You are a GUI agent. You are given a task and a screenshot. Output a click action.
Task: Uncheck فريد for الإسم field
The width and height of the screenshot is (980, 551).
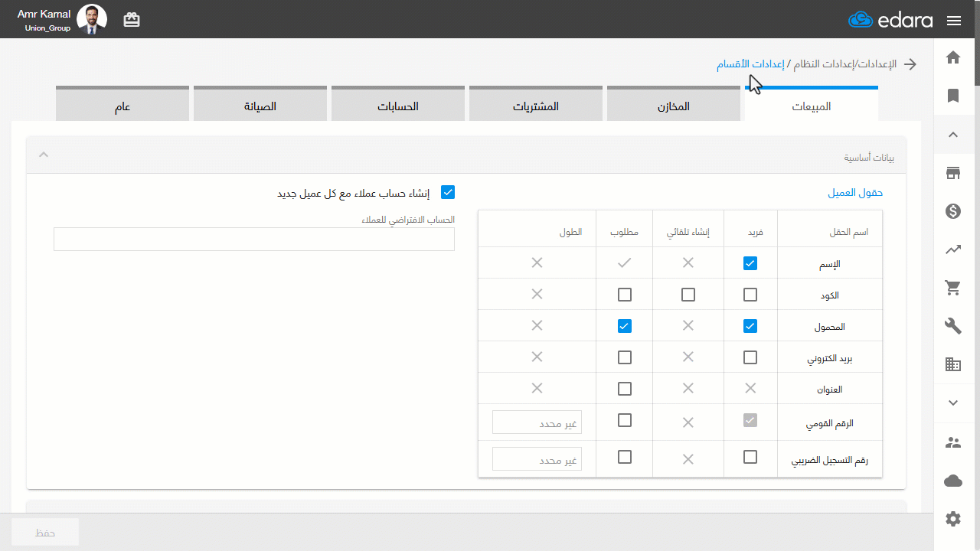pyautogui.click(x=750, y=263)
